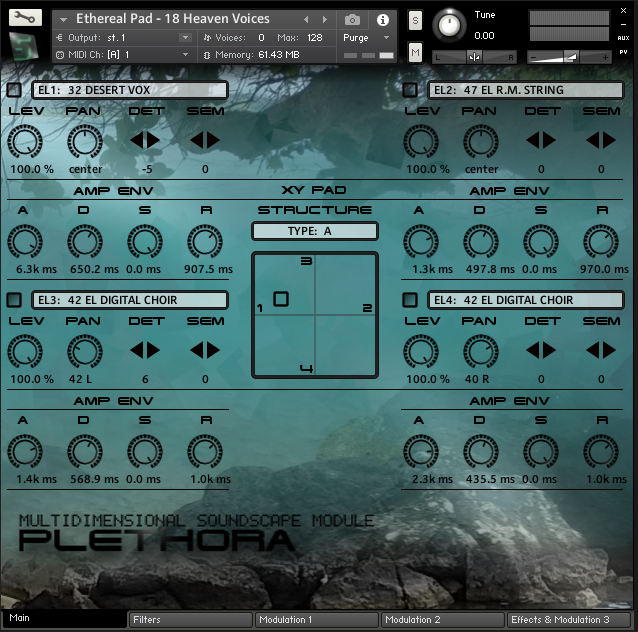The height and width of the screenshot is (632, 638).
Task: Click the EL2 release knob 970.0 ms
Action: (x=601, y=241)
